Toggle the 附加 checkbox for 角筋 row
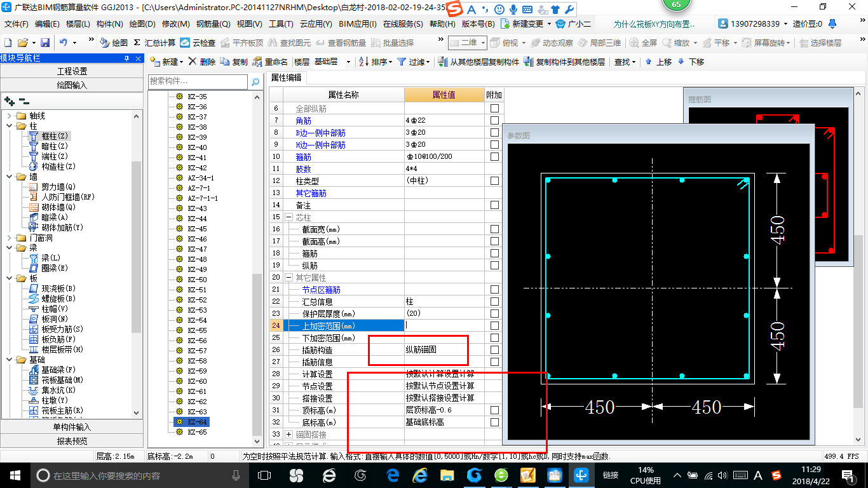This screenshot has width=868, height=488. 494,120
